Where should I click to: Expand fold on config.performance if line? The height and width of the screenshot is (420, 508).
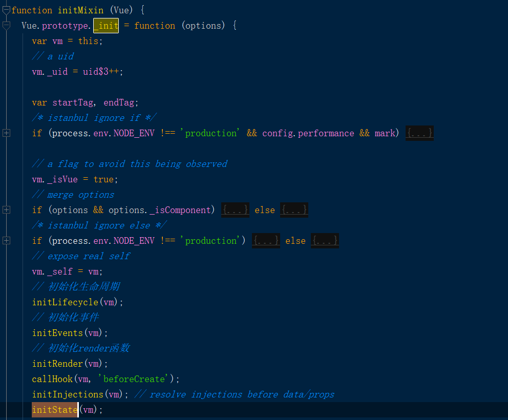(x=6, y=133)
